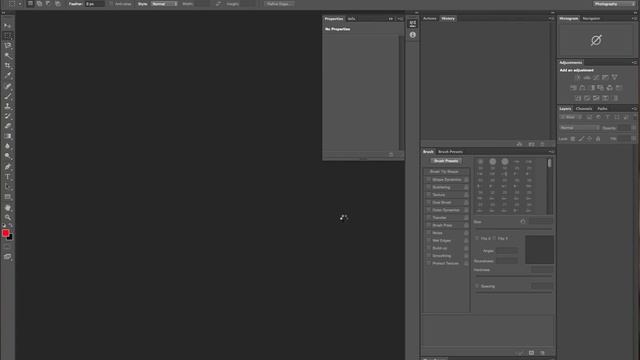The height and width of the screenshot is (360, 640).
Task: Select the Hand tool
Action: (7, 208)
